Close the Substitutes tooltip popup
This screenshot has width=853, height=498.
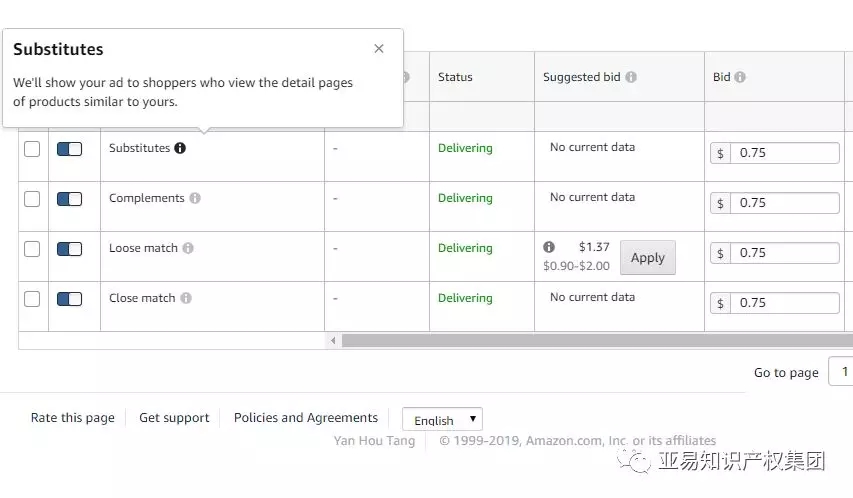[x=379, y=48]
